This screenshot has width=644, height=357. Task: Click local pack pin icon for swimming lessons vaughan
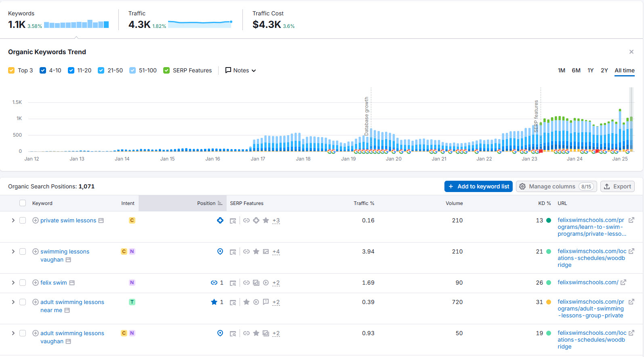click(x=220, y=251)
